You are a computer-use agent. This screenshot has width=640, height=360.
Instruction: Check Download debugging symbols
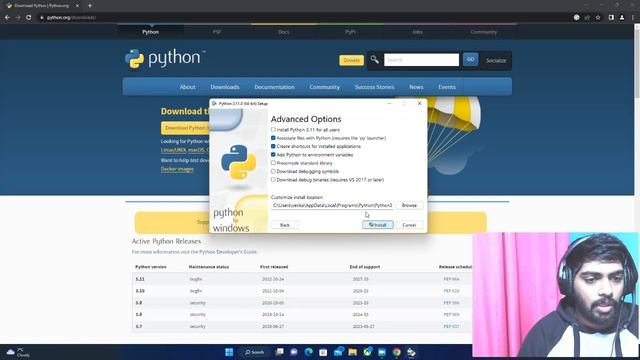(x=273, y=171)
